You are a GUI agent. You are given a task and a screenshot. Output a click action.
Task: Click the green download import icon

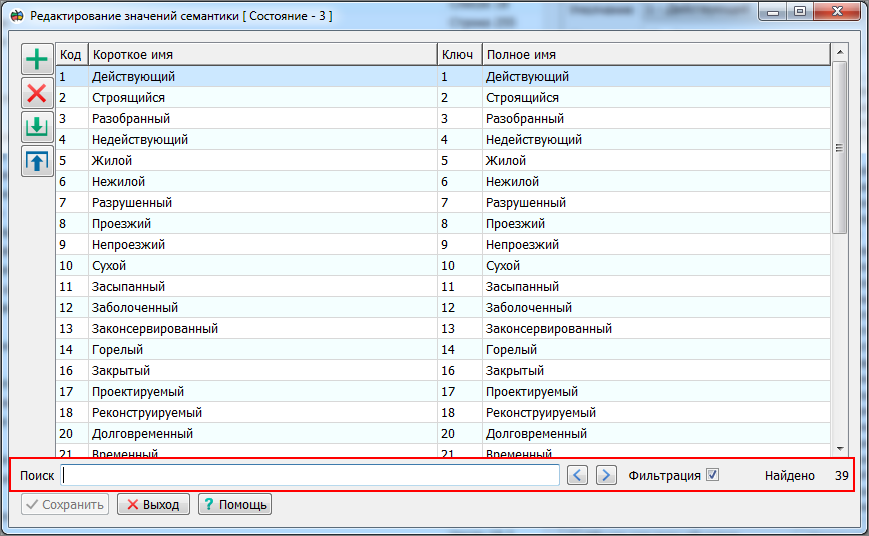37,127
